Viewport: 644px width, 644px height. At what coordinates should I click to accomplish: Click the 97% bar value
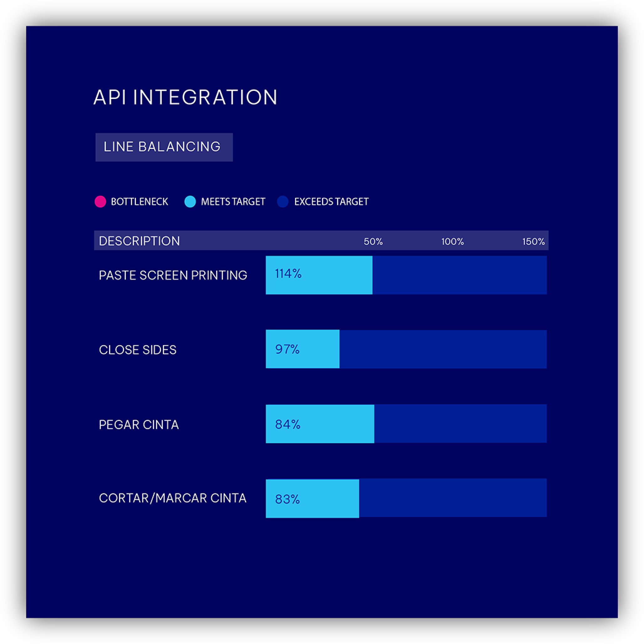point(287,349)
